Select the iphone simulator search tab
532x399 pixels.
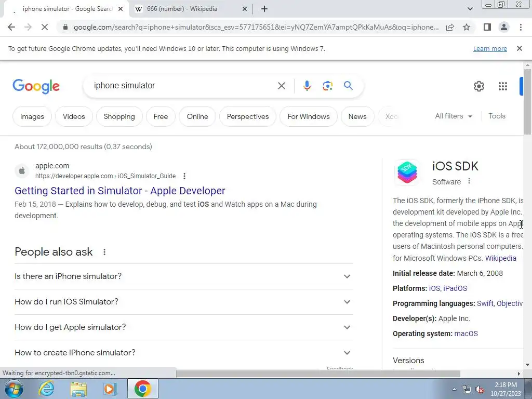point(65,9)
